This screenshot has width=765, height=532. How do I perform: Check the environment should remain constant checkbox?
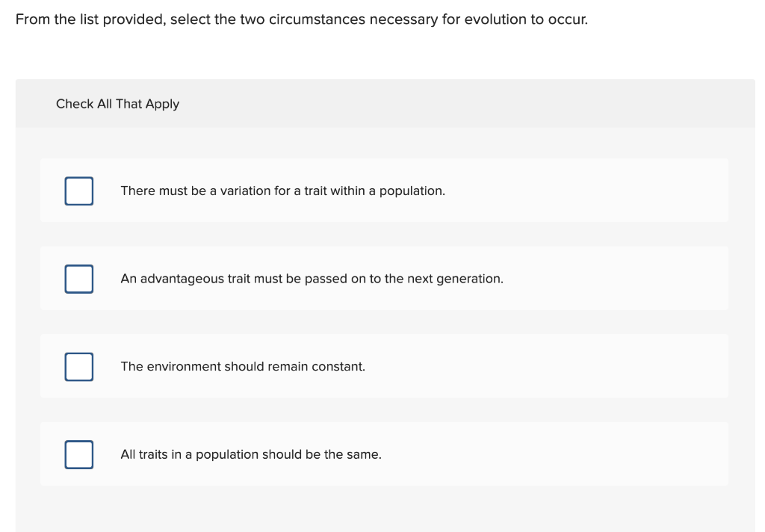coord(78,366)
